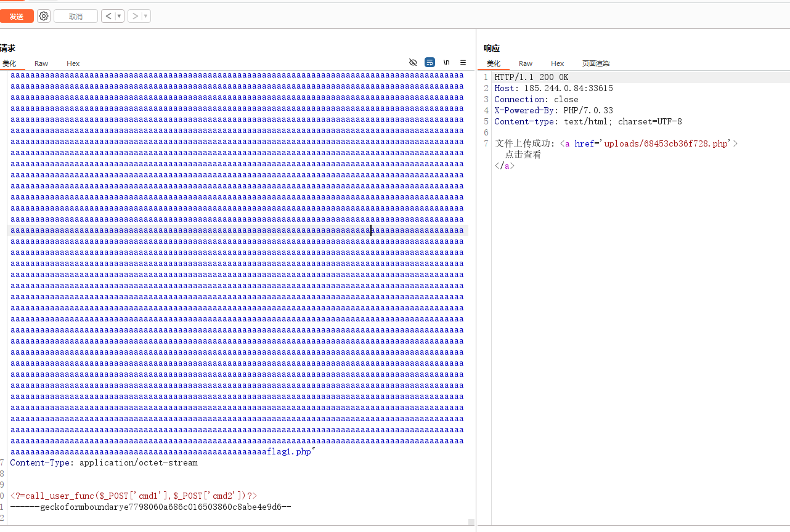790x532 pixels.
Task: Go to the next request in history
Action: 135,17
